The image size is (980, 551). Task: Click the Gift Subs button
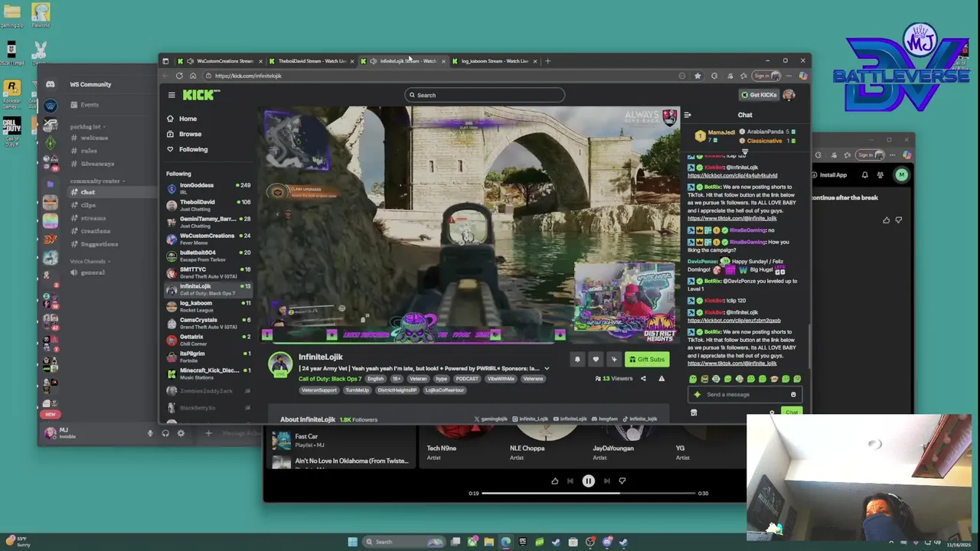(647, 359)
